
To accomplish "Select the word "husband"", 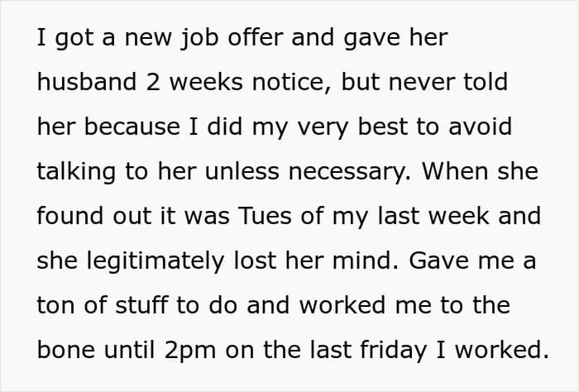I will pos(84,83).
